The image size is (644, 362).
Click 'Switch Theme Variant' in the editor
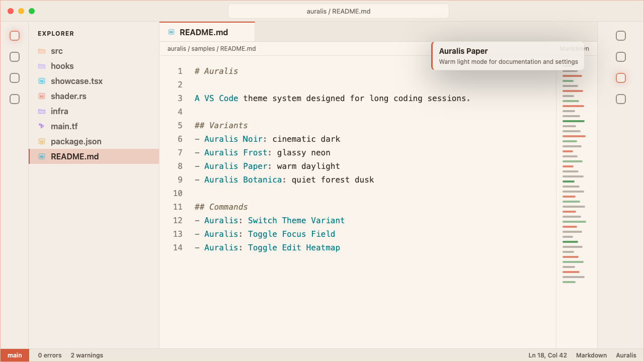(x=296, y=220)
